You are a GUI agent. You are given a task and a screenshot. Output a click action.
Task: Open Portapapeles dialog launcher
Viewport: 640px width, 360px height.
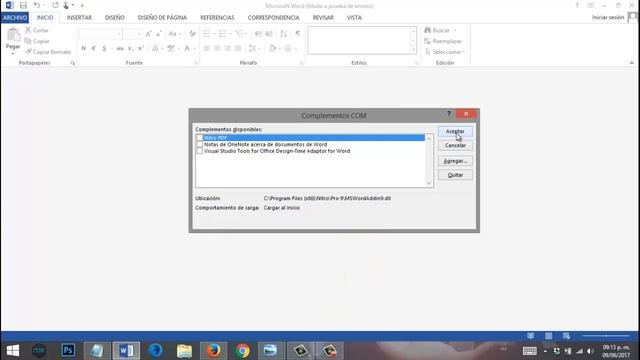click(73, 63)
